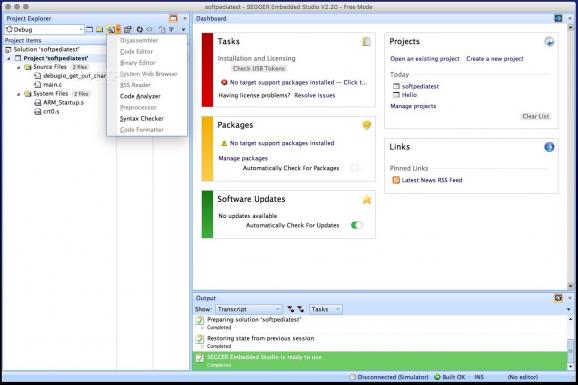Click the orange RSS feed icon
This screenshot has height=385, width=578.
(396, 180)
